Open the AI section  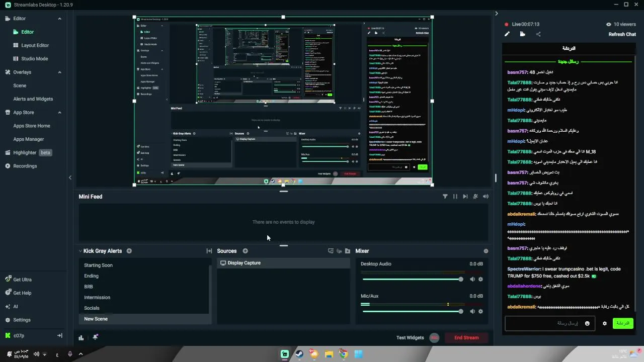click(12, 306)
